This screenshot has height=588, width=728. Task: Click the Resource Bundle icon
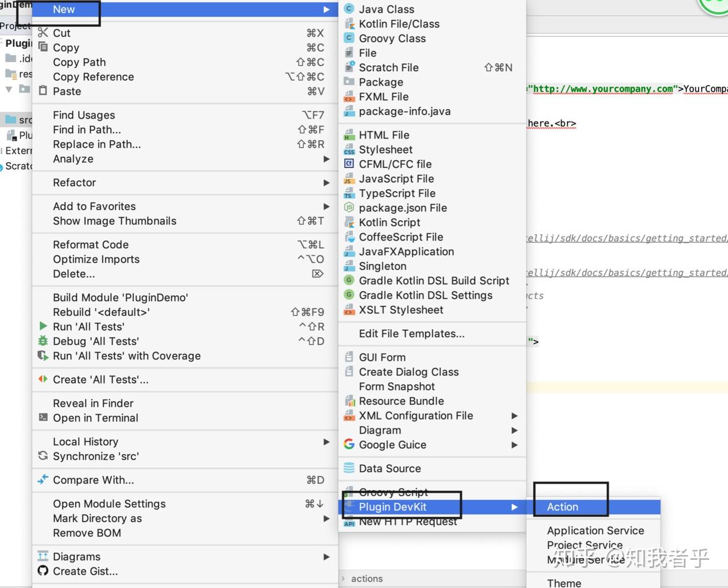pyautogui.click(x=349, y=401)
